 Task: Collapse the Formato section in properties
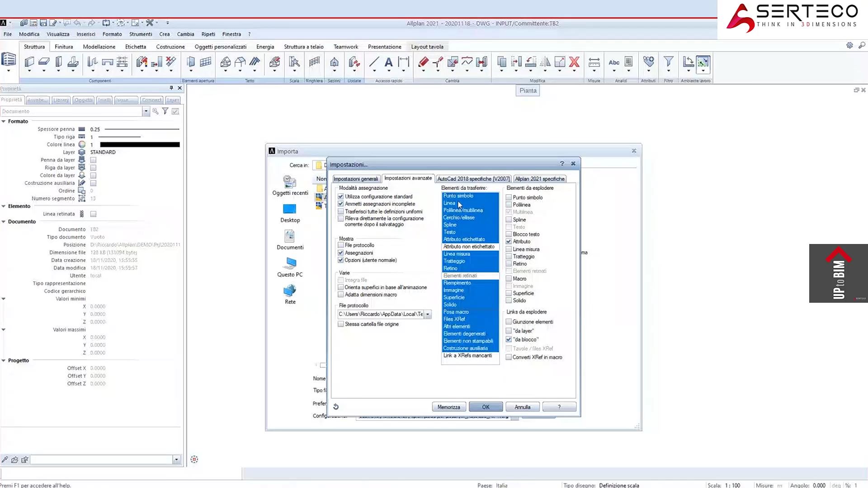click(x=4, y=122)
